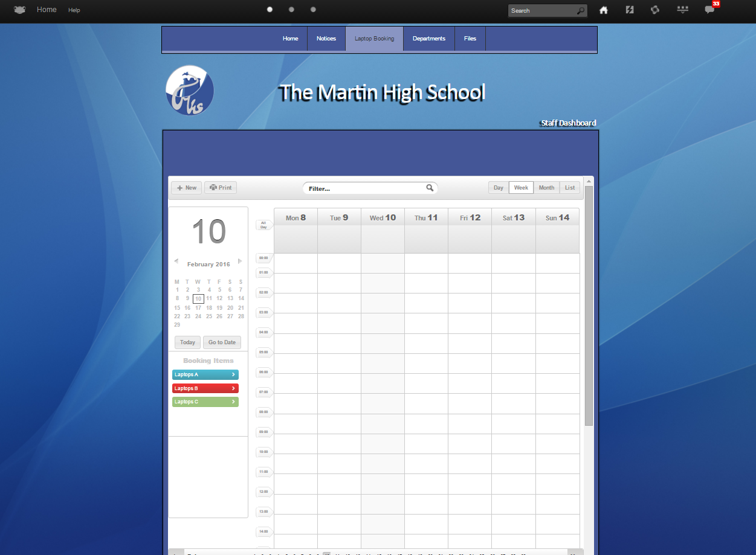The width and height of the screenshot is (756, 555).
Task: Select the Thu 11 column header
Action: [x=426, y=217]
